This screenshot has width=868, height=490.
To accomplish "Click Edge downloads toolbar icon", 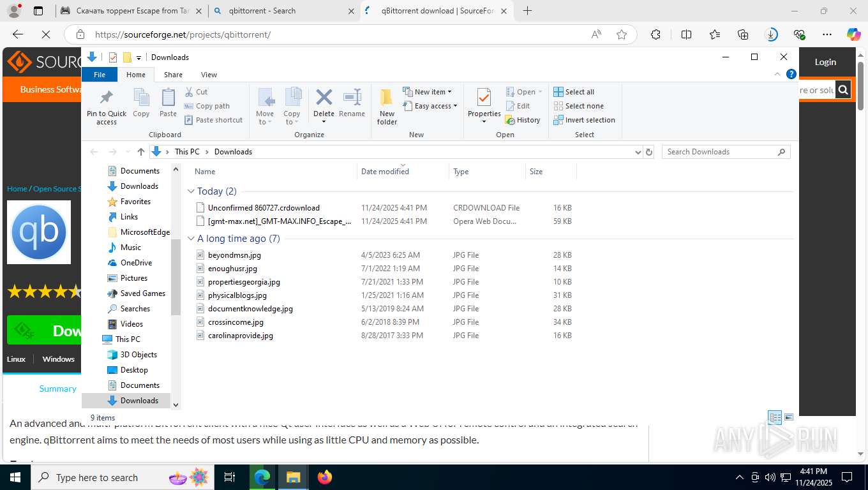I will point(771,34).
